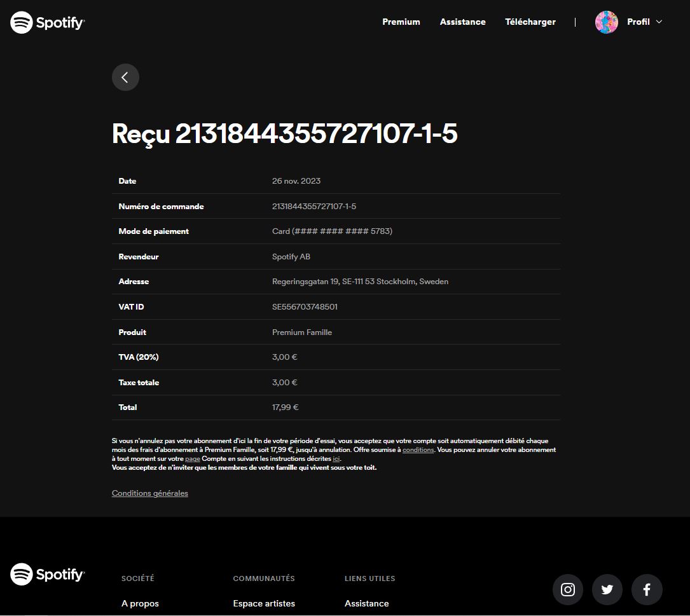The height and width of the screenshot is (616, 690).
Task: Open Assistance in the top navigation
Action: pyautogui.click(x=462, y=22)
